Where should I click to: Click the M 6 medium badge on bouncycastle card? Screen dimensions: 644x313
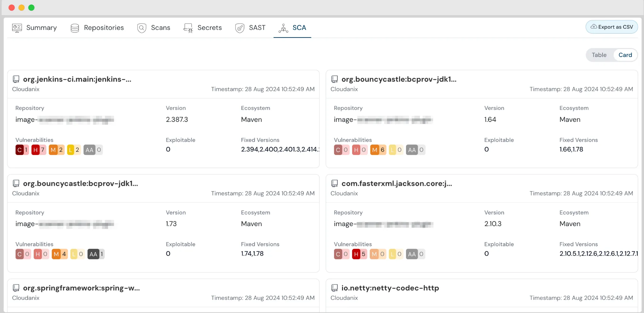pos(378,150)
